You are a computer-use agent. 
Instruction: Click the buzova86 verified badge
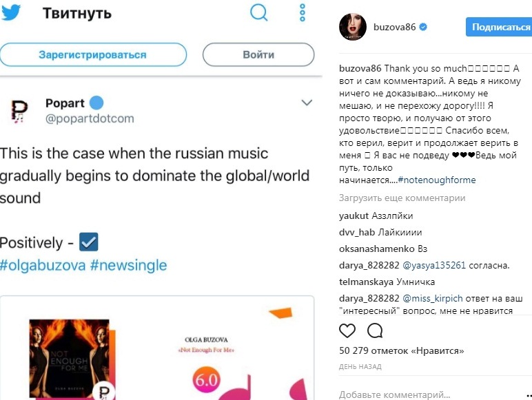[x=424, y=27]
